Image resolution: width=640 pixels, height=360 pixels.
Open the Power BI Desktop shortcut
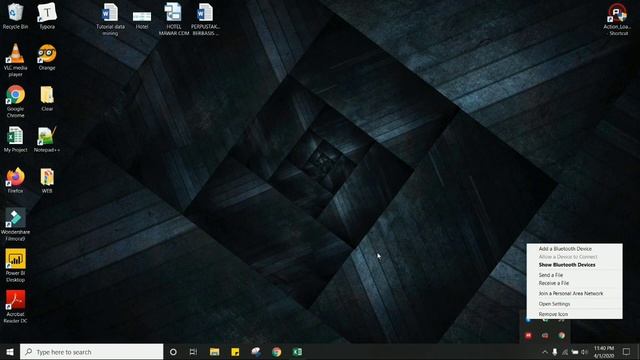coord(15,265)
